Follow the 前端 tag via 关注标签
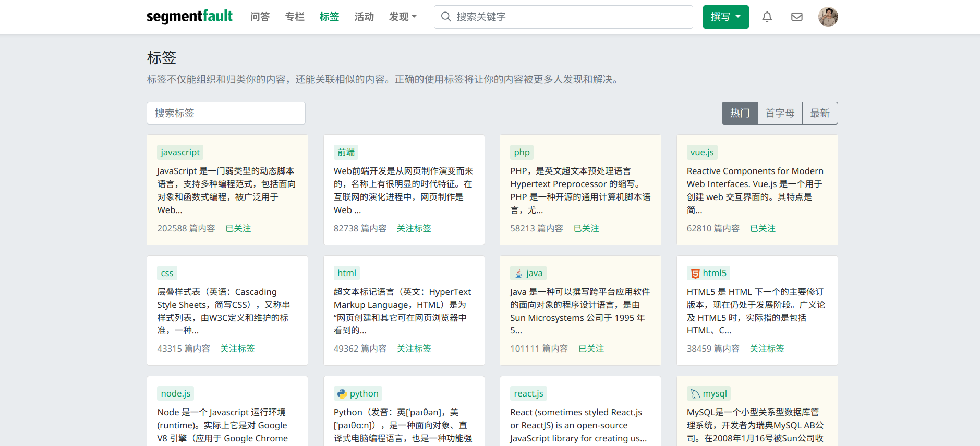980x446 pixels. [414, 228]
